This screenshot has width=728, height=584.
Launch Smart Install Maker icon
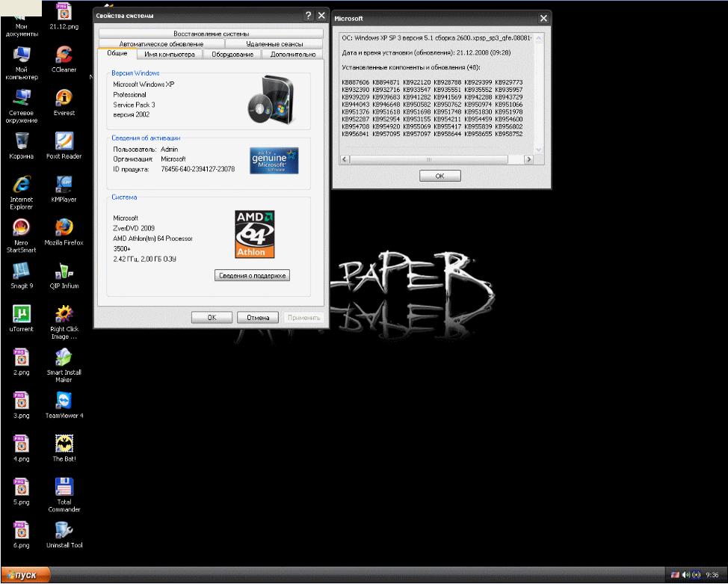click(64, 366)
